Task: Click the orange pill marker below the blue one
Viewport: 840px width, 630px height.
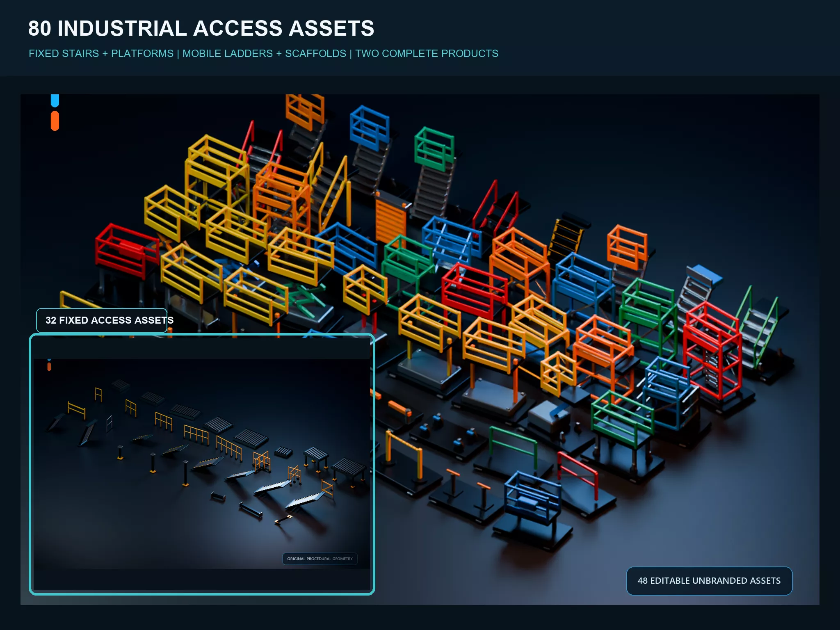Action: point(55,121)
